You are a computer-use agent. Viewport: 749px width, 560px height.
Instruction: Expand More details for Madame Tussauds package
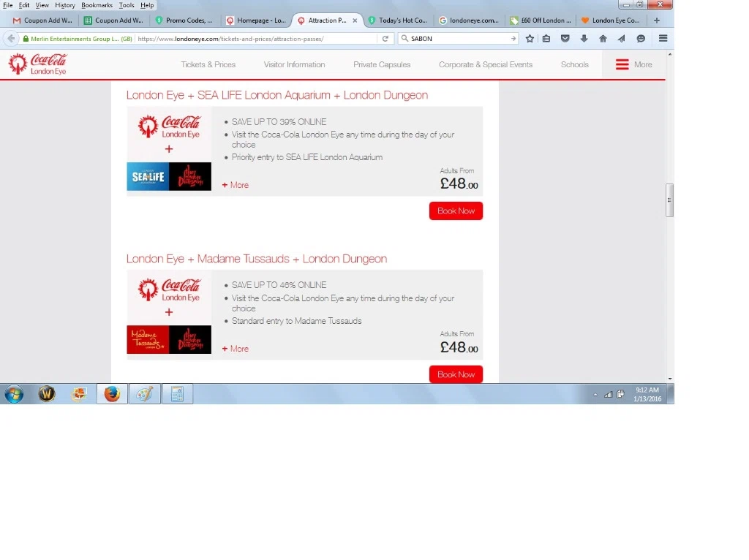pyautogui.click(x=235, y=349)
